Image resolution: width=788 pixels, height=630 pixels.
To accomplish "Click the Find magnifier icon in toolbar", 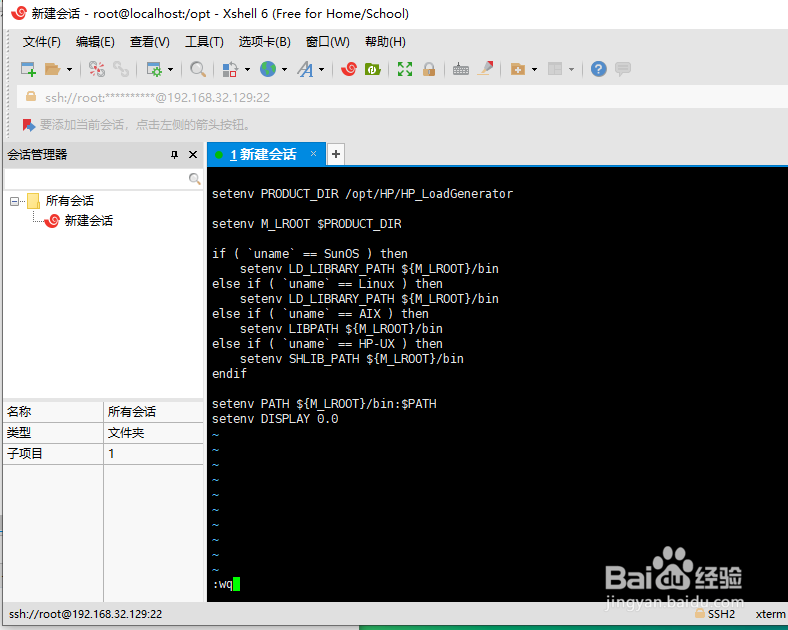I will [x=198, y=69].
